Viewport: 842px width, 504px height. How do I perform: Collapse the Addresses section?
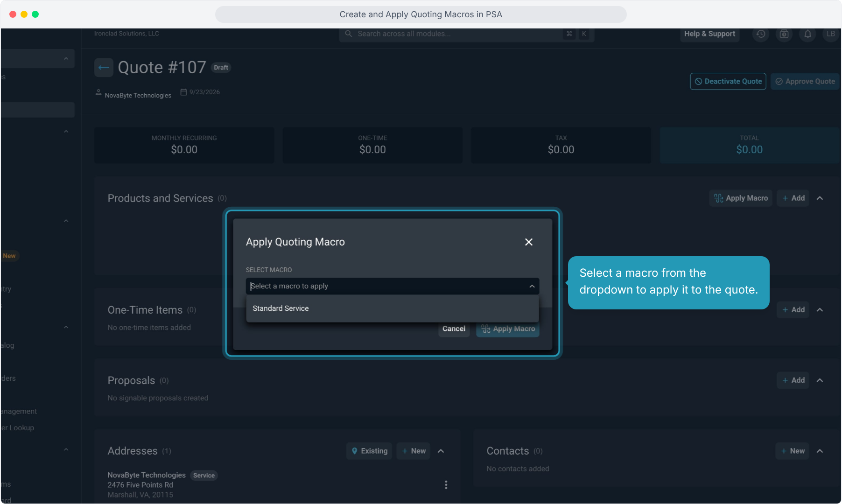pyautogui.click(x=441, y=451)
